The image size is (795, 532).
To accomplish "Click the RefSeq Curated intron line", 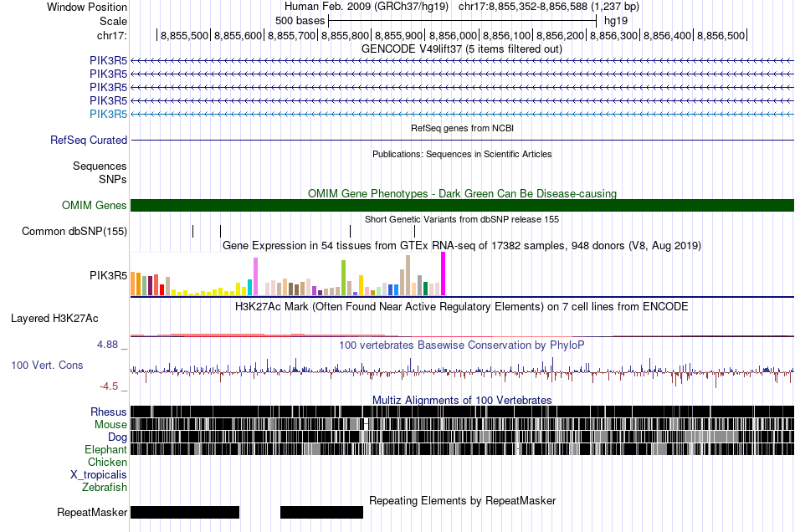I will tap(463, 140).
